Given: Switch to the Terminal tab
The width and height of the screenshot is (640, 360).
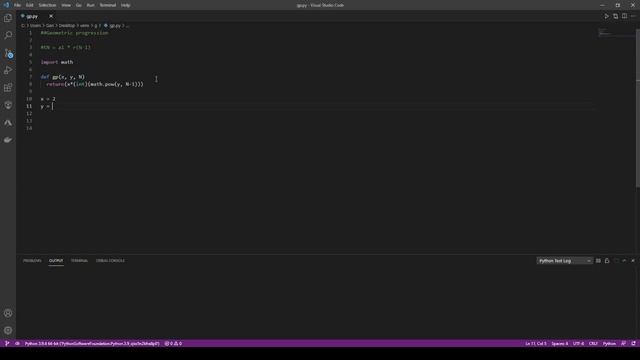Looking at the screenshot, I should [x=79, y=261].
